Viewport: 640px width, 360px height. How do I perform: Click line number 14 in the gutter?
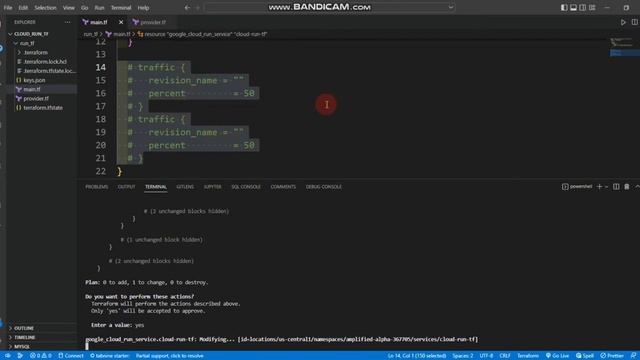[100, 67]
